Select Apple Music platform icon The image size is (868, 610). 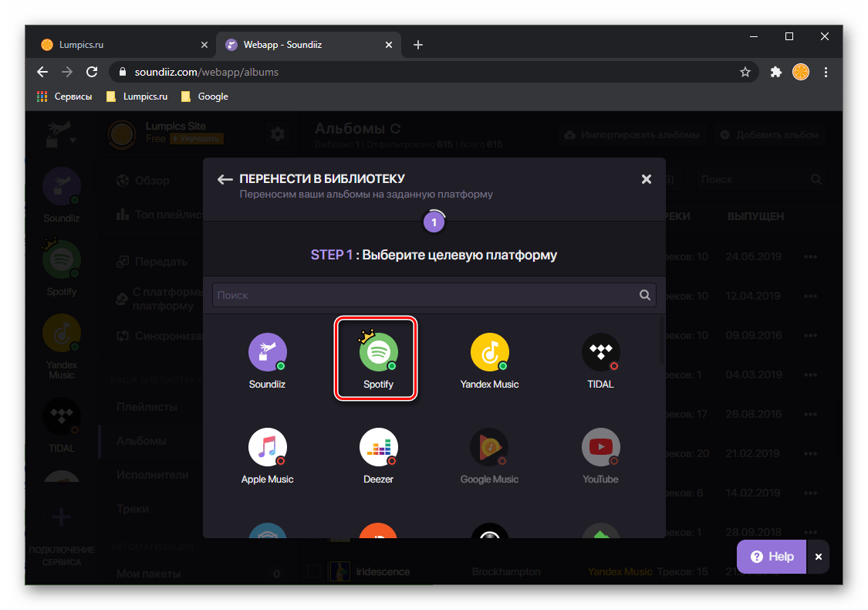(x=267, y=451)
